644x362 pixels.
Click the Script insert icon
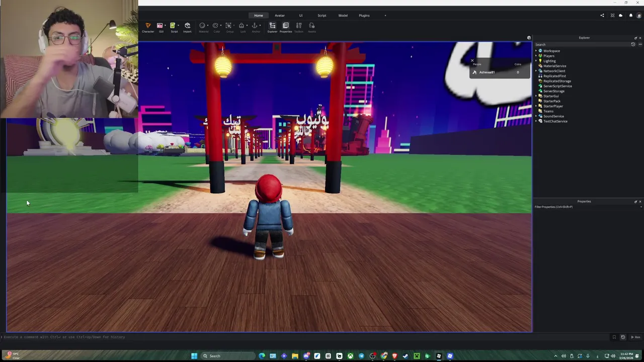point(173,26)
